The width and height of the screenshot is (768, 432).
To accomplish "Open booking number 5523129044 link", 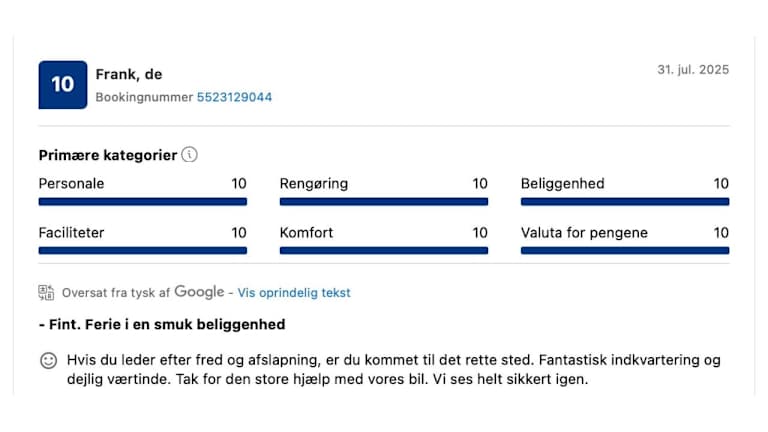I will pyautogui.click(x=234, y=97).
